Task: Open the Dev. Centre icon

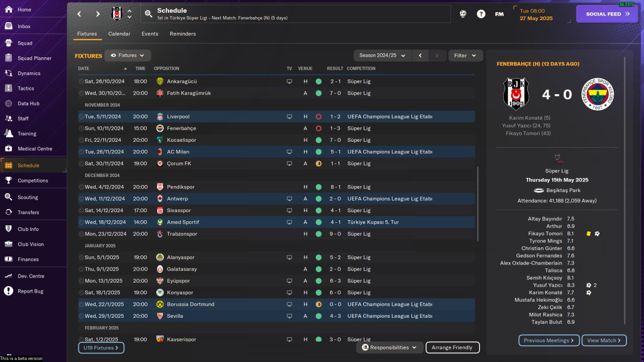Action: pyautogui.click(x=9, y=276)
